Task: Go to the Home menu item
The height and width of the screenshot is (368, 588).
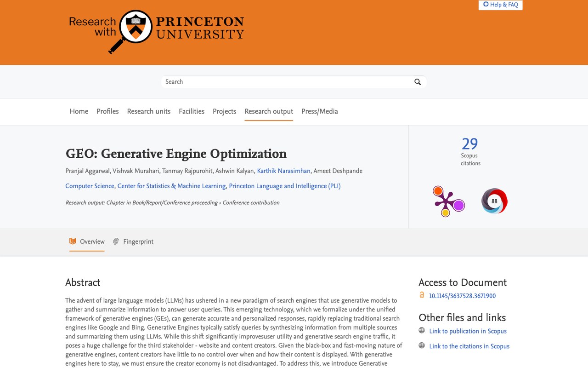Action: (79, 111)
